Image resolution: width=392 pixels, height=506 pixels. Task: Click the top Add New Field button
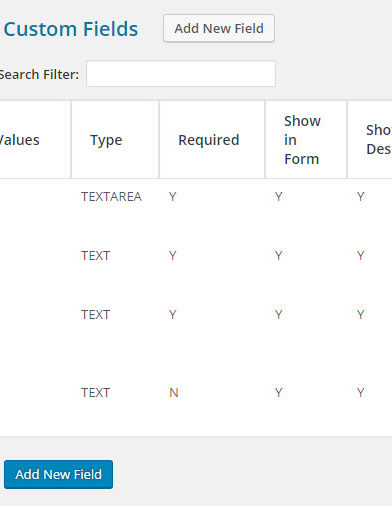tap(219, 28)
